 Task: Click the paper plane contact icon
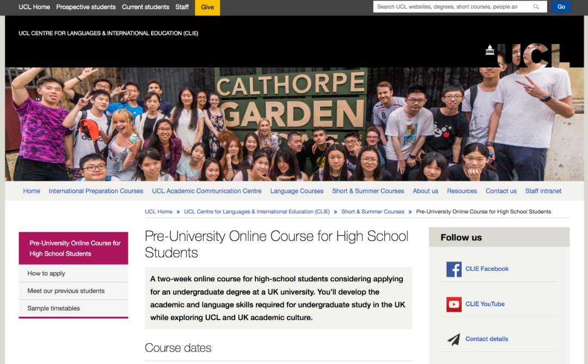tap(454, 339)
